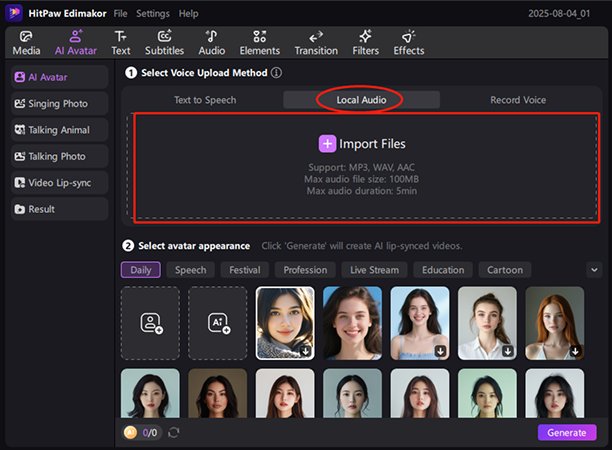This screenshot has width=612, height=450.
Task: Open the Elements tool tab
Action: [260, 43]
